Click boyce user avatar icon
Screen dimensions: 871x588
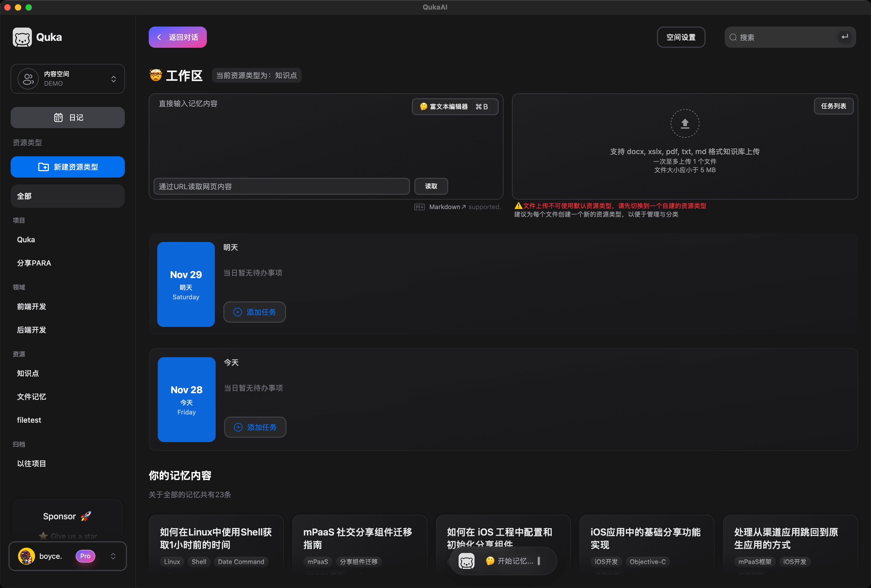tap(26, 556)
